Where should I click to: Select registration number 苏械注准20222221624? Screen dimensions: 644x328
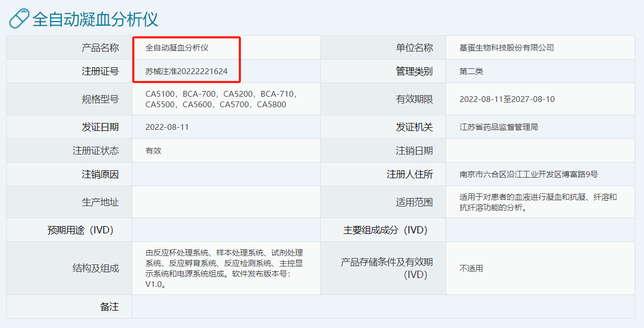point(186,71)
